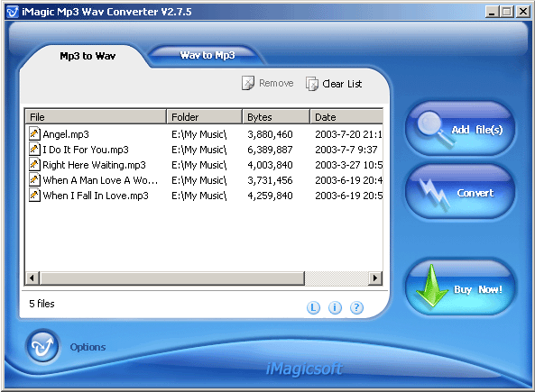Sort by the Folder column header
The image size is (535, 392).
tap(205, 117)
